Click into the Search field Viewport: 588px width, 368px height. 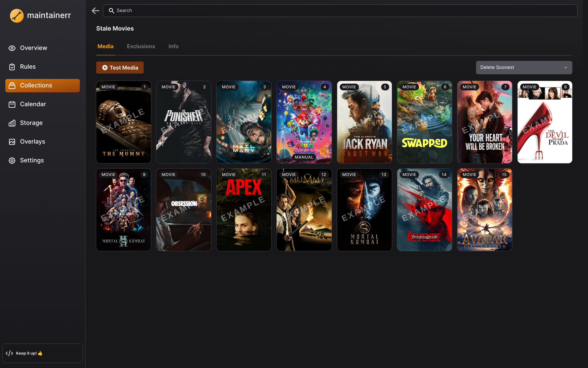click(x=340, y=11)
